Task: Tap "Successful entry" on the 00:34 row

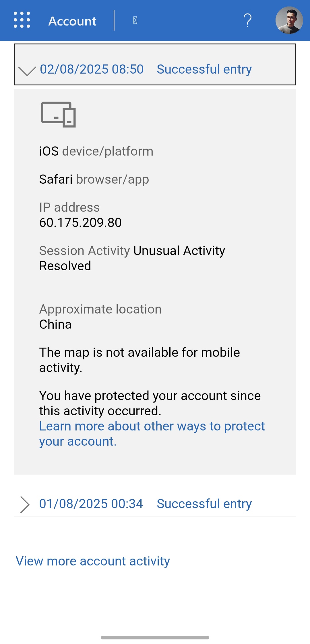Action: point(204,504)
